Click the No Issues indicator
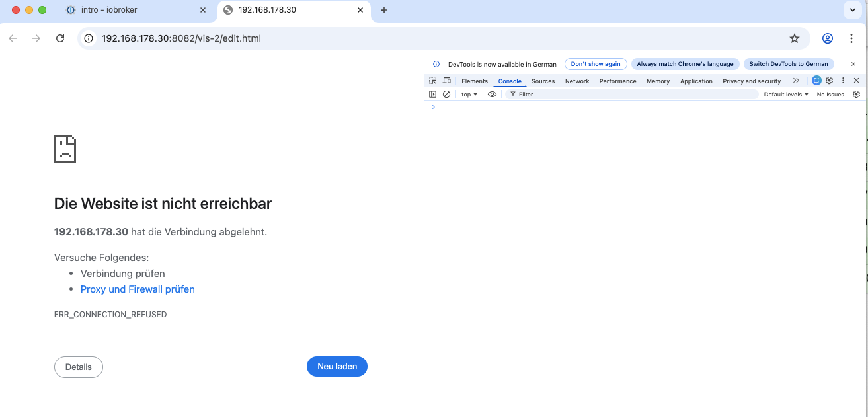The image size is (868, 417). [830, 95]
